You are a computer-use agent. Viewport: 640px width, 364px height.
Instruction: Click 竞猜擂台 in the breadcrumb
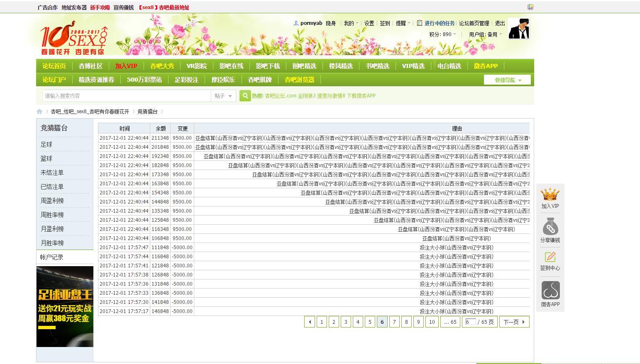147,112
